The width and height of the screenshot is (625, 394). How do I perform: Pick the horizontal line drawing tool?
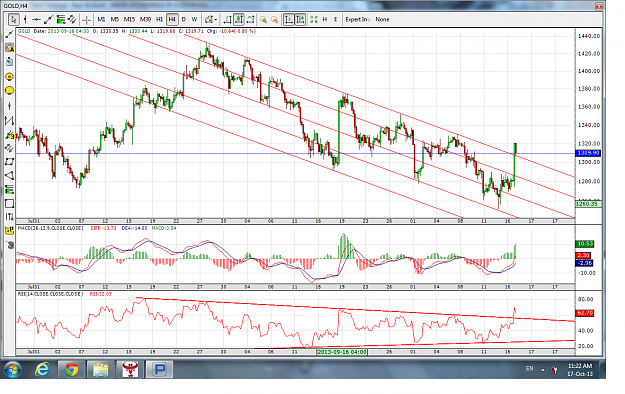[36, 19]
